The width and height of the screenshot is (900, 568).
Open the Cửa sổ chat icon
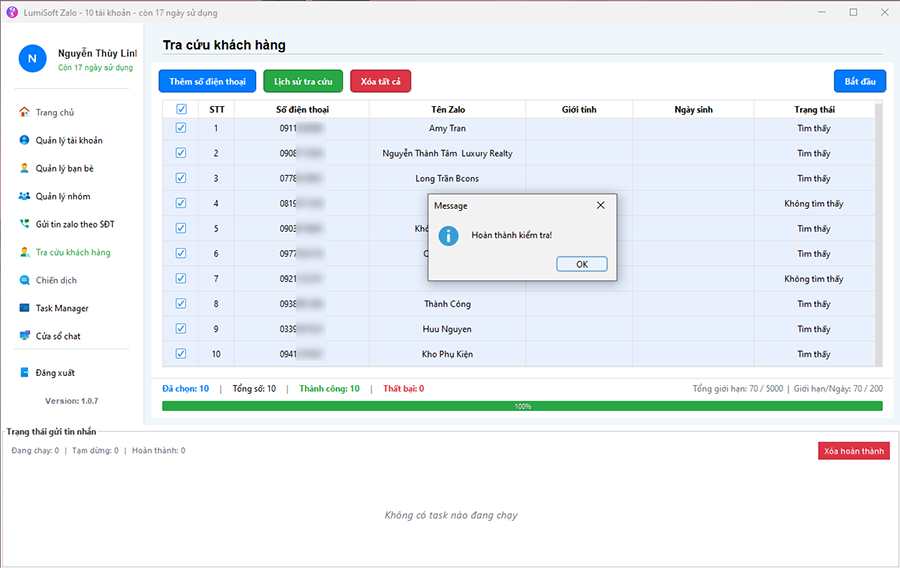(24, 336)
